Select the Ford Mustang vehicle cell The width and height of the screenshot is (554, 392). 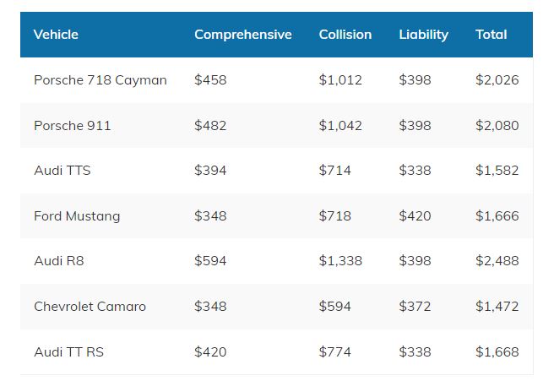tap(77, 216)
